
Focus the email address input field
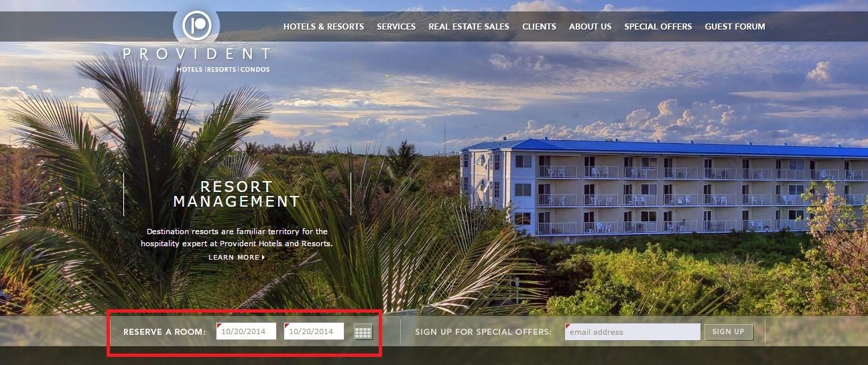point(633,331)
